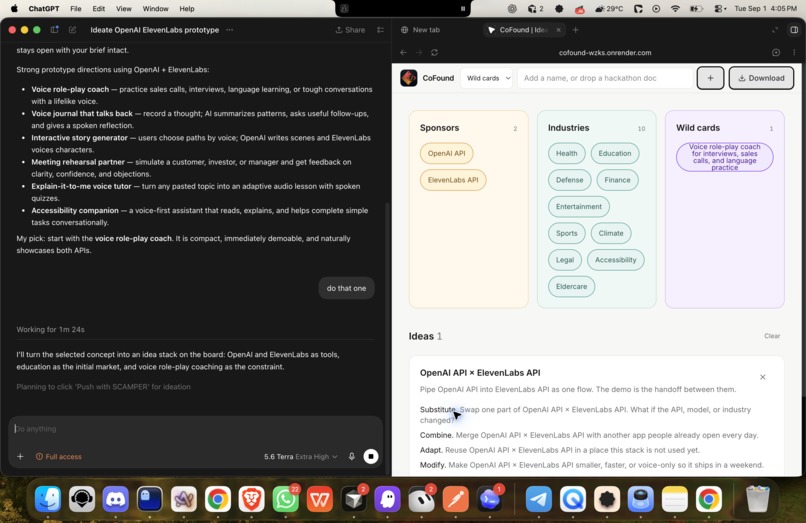
Task: Open the View menu
Action: tap(123, 9)
